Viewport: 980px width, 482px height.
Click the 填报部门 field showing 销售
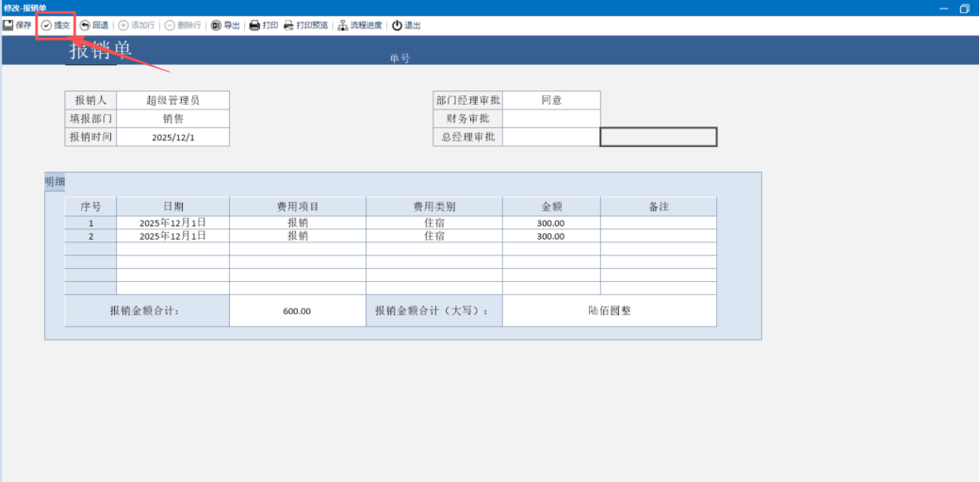172,119
